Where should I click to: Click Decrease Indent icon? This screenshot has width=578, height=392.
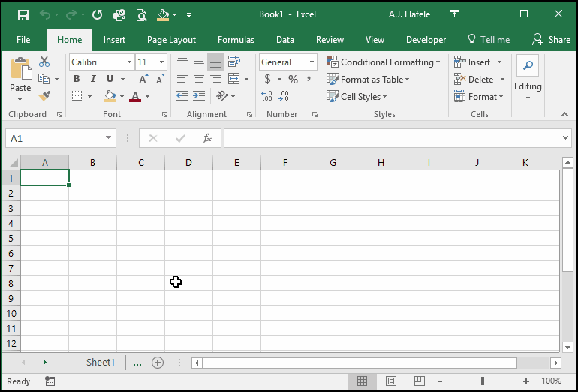(182, 96)
